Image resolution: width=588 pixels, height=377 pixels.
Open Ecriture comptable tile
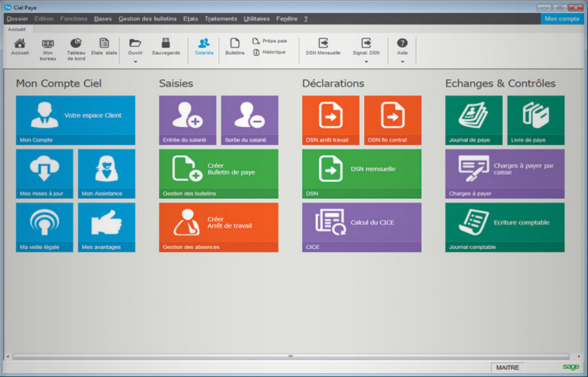click(x=505, y=227)
